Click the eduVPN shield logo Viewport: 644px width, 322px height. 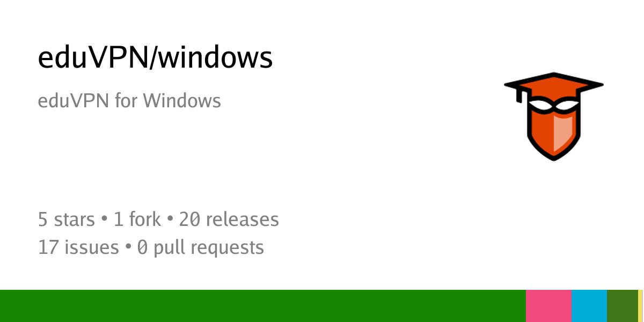coord(554,116)
